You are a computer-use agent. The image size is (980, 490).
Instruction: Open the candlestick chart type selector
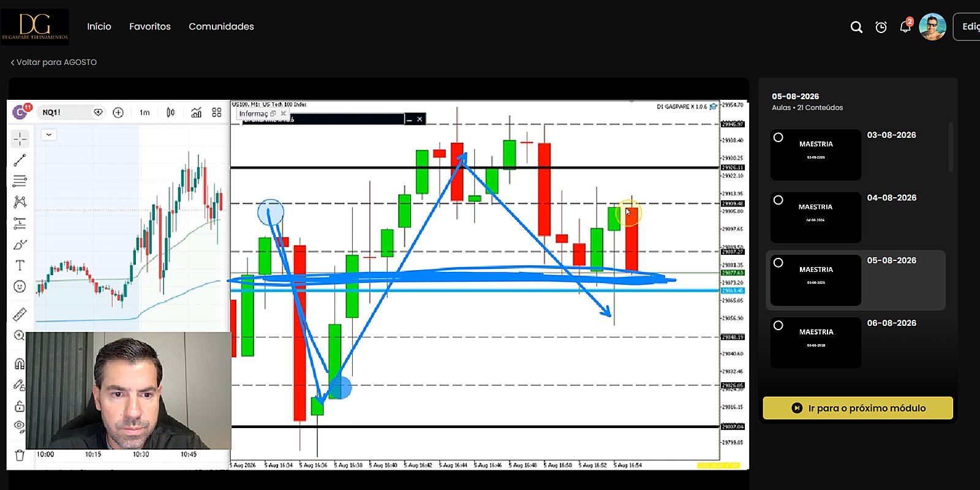coord(170,113)
